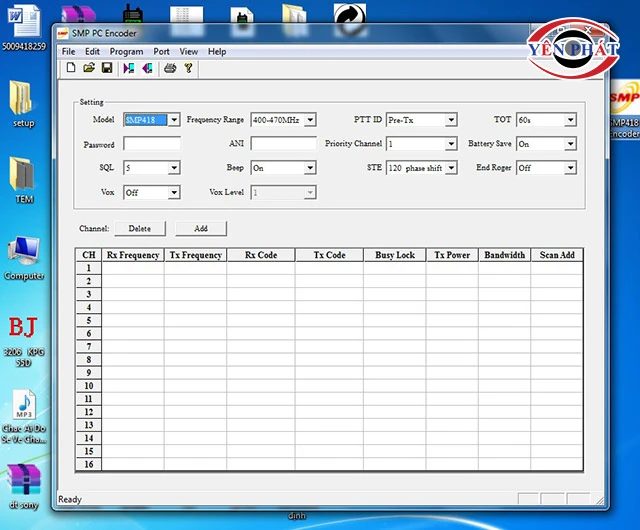
Task: Open the Computer desktop icon
Action: pos(24,257)
